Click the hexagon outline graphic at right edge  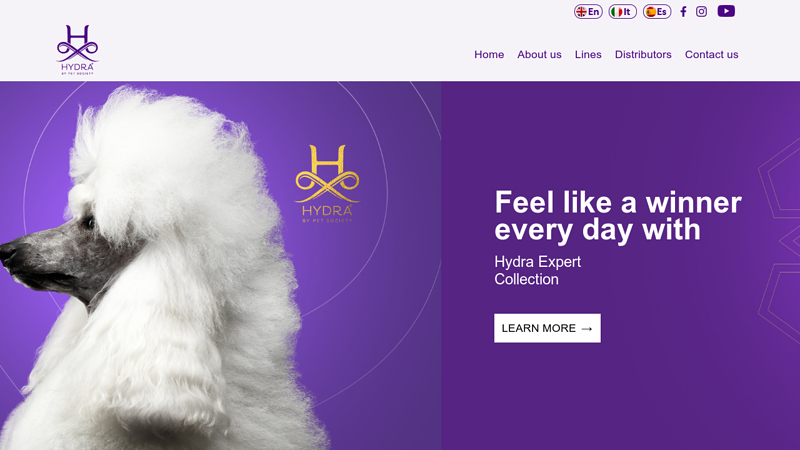(779, 240)
